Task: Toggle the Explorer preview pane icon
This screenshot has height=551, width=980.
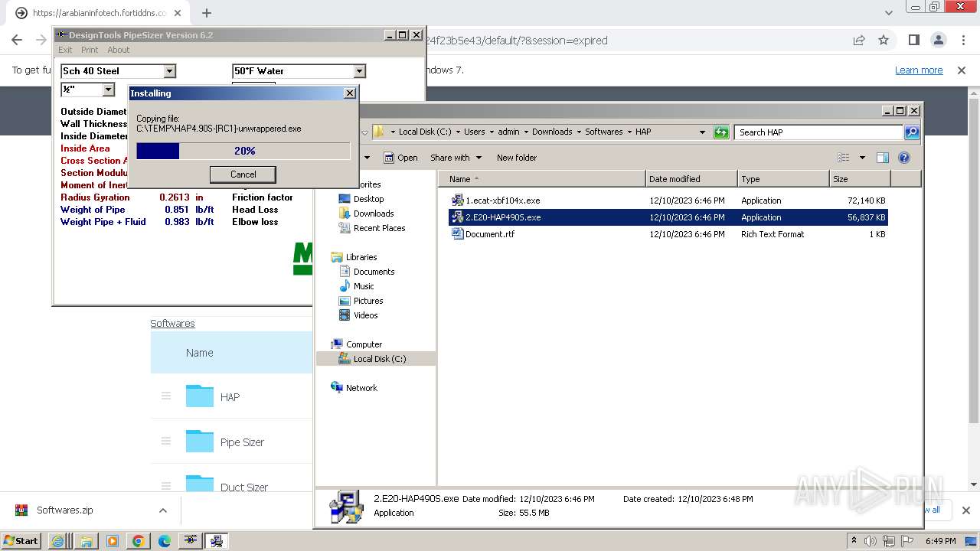Action: point(882,158)
